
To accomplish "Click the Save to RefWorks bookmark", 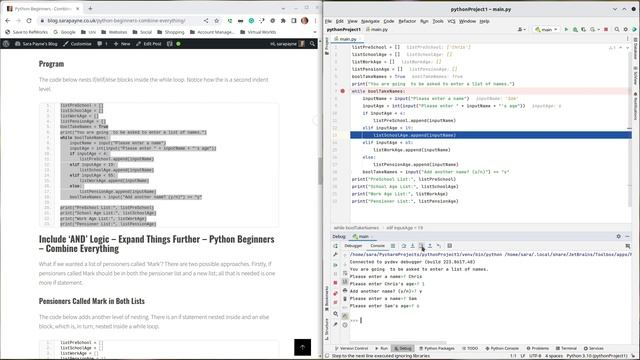I will (x=27, y=32).
